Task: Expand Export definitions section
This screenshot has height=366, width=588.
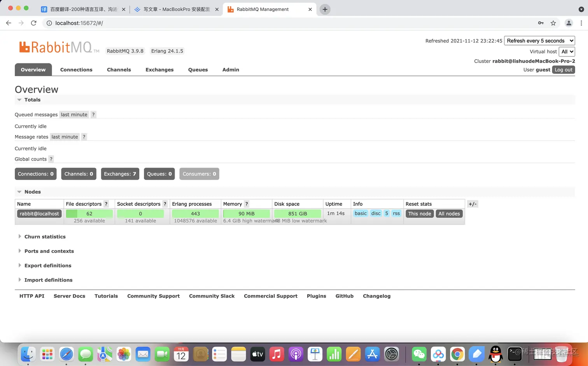Action: (x=45, y=266)
